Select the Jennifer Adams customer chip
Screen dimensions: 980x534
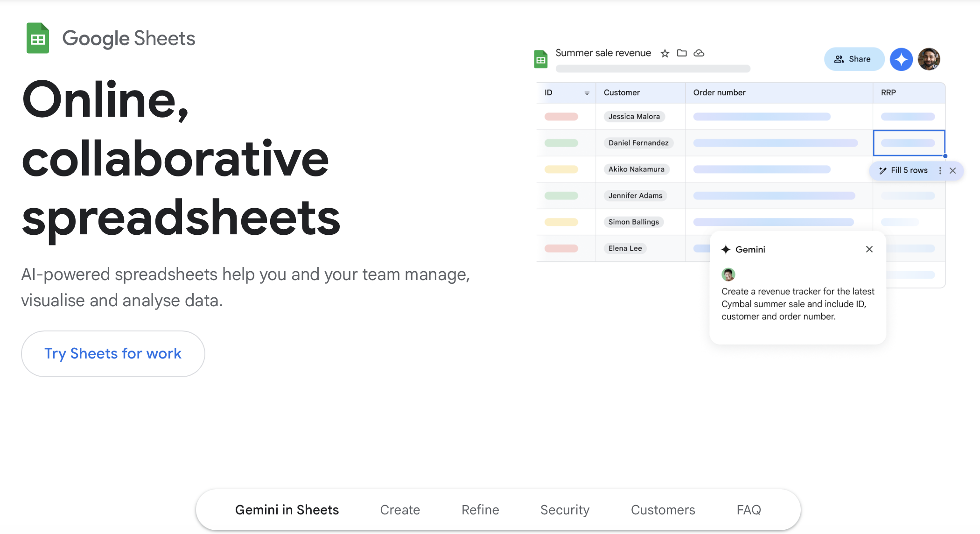pyautogui.click(x=635, y=196)
